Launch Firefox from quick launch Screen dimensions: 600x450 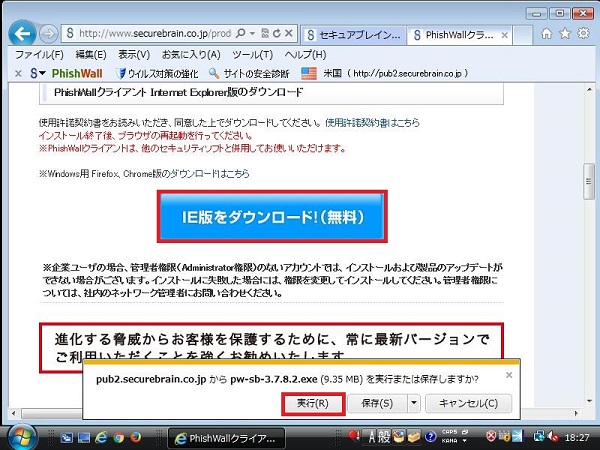pyautogui.click(x=135, y=437)
